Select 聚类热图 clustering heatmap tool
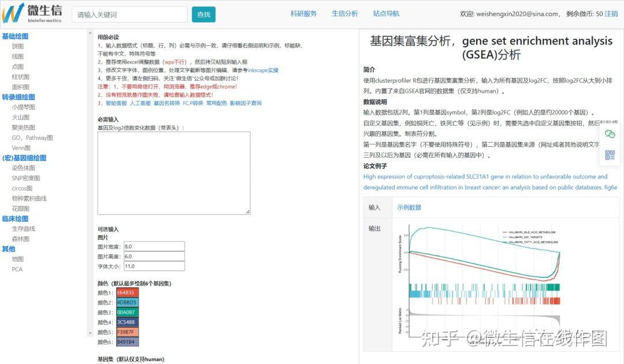This screenshot has height=364, width=624. pos(21,127)
